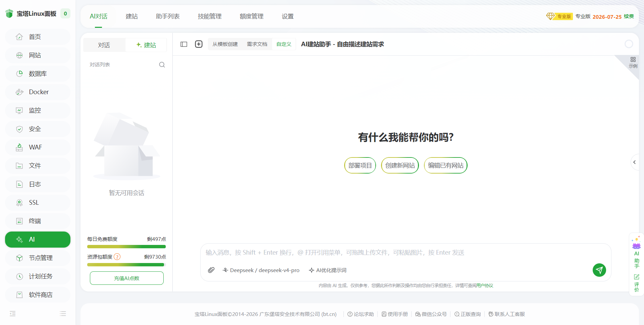Click the 专业版 badge with diamond
This screenshot has height=325, width=644.
coord(559,16)
